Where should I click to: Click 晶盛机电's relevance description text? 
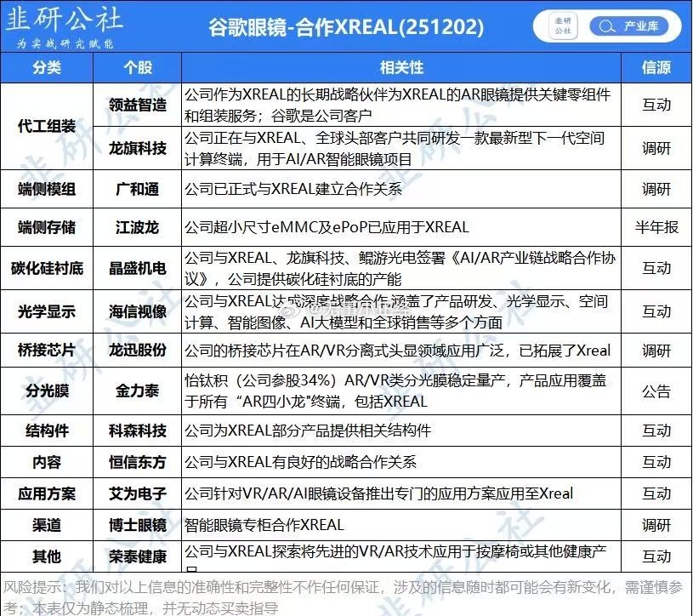point(400,268)
